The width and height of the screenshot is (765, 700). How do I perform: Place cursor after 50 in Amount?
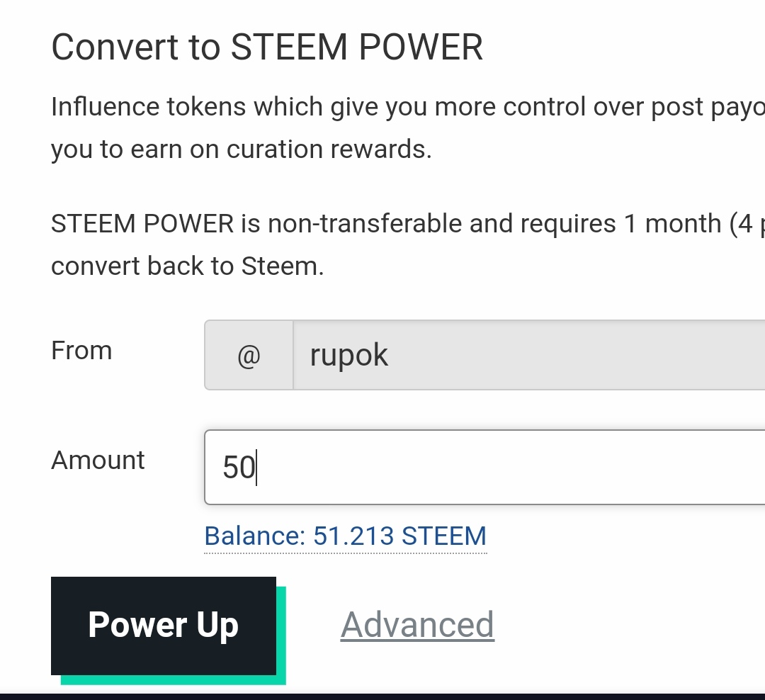[256, 468]
